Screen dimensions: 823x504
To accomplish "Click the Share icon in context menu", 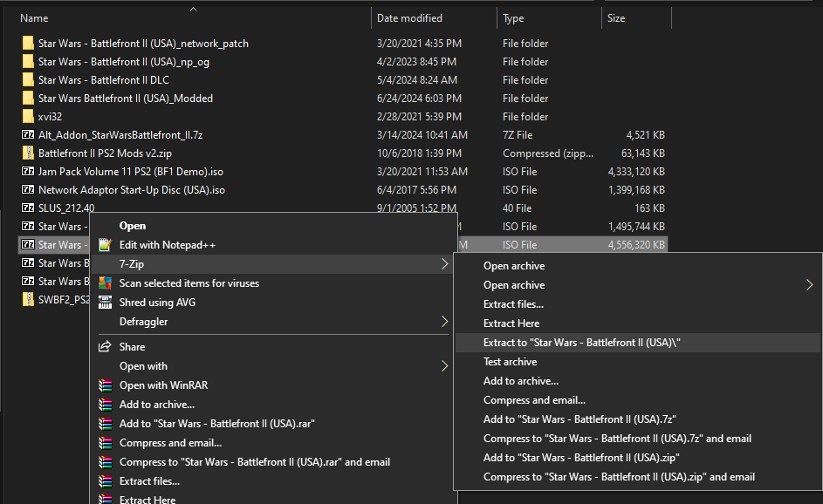I will 105,347.
